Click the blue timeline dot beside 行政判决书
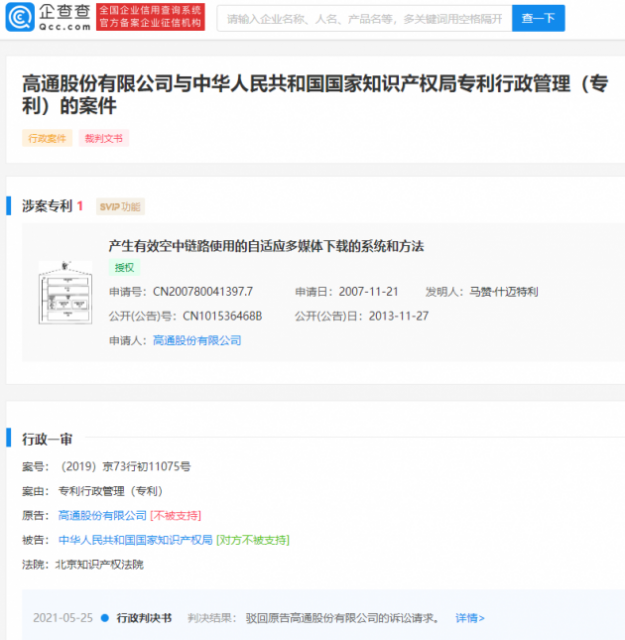Screen dimensions: 625x640 click(x=105, y=618)
